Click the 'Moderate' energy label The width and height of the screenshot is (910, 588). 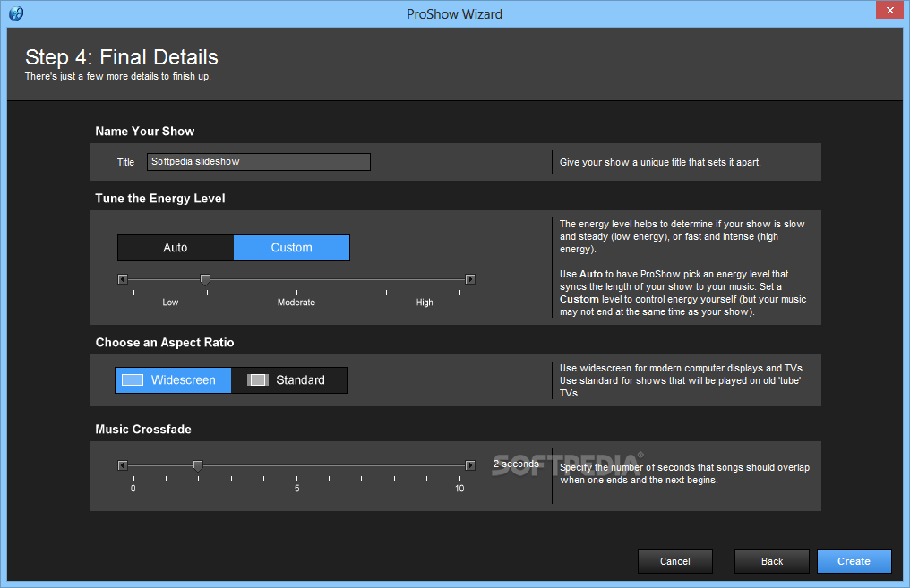click(296, 303)
